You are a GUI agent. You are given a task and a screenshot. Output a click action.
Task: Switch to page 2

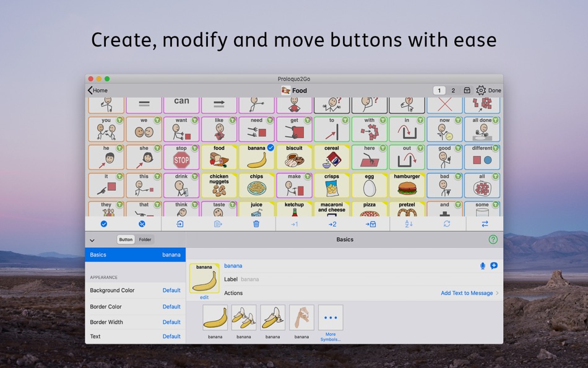pos(453,90)
